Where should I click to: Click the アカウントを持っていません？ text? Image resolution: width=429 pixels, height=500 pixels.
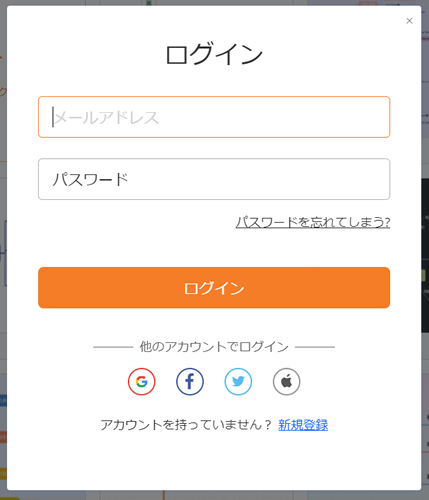[x=187, y=425]
